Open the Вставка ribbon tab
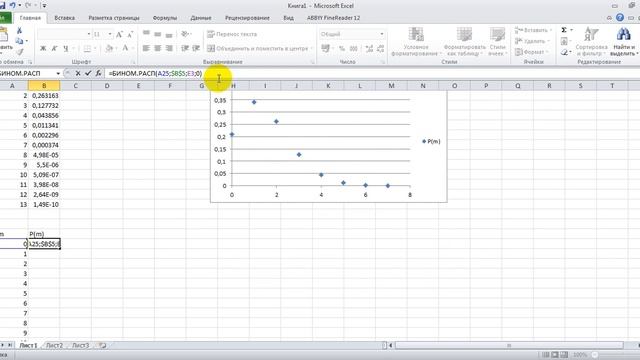The image size is (640, 360). (64, 18)
